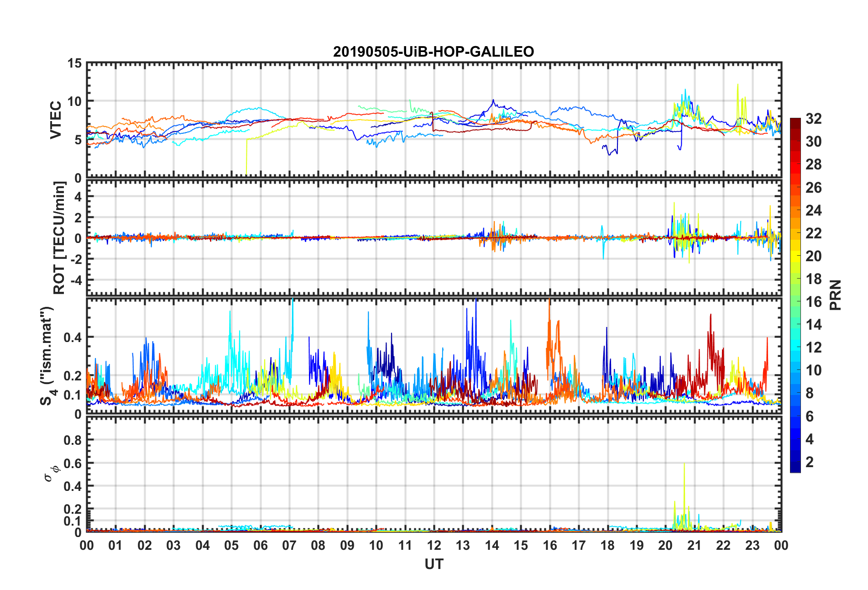Image resolution: width=868 pixels, height=590 pixels.
Task: Select the 8 label on PRN colorbar
Action: (x=810, y=393)
